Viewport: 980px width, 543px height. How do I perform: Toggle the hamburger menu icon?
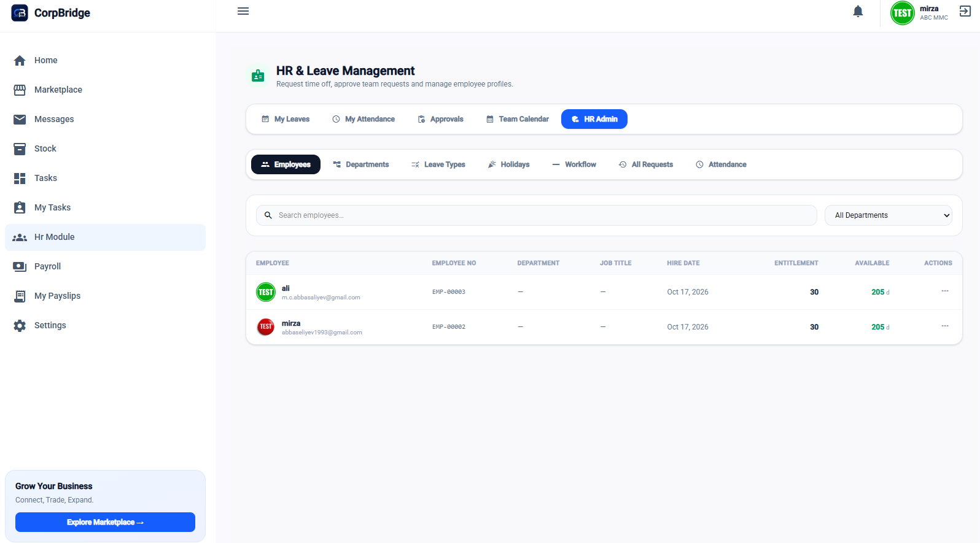click(243, 11)
